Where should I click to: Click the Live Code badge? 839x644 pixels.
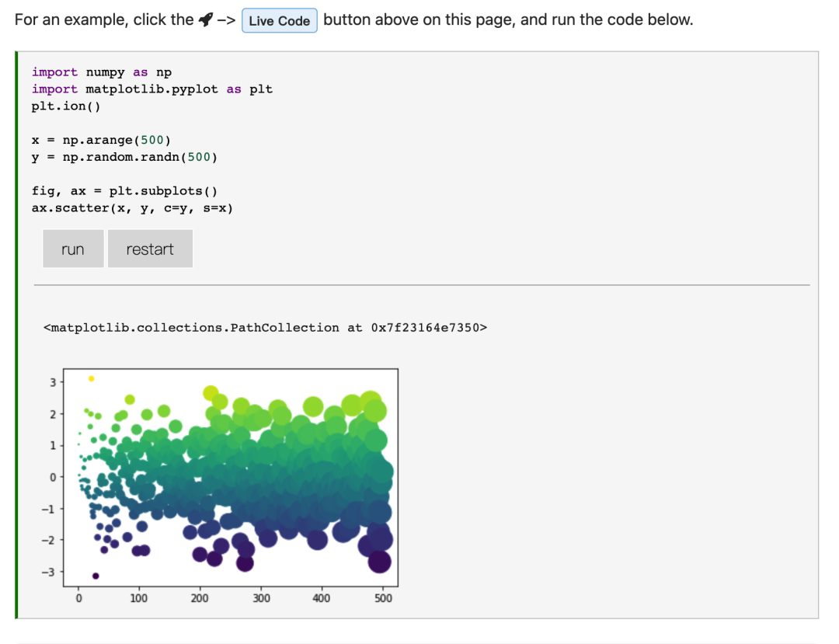[x=280, y=21]
